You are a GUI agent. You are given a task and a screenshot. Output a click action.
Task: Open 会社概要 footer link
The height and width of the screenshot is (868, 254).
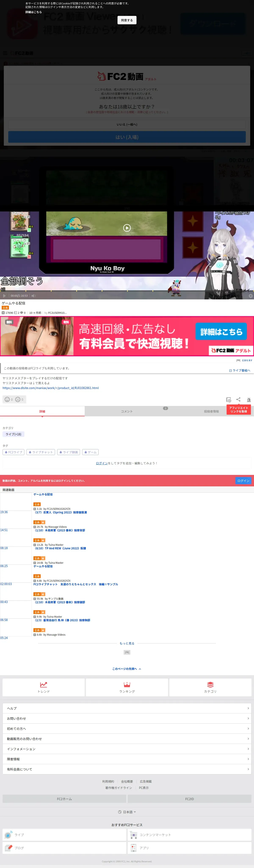(127, 781)
